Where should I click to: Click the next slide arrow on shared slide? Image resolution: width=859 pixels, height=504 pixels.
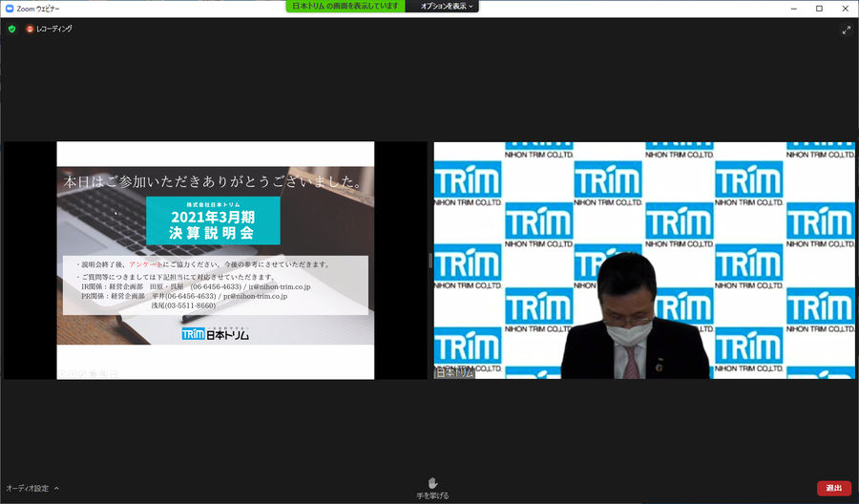(x=73, y=374)
